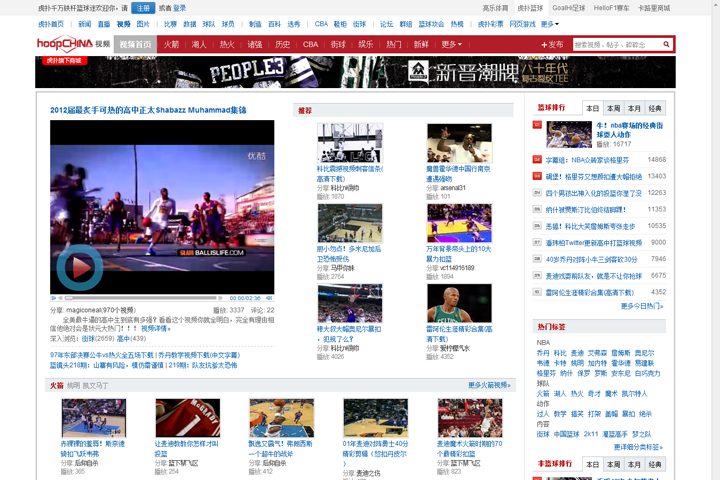The image size is (720, 480).
Task: Click the small play icon in player bar
Action: pyautogui.click(x=54, y=298)
